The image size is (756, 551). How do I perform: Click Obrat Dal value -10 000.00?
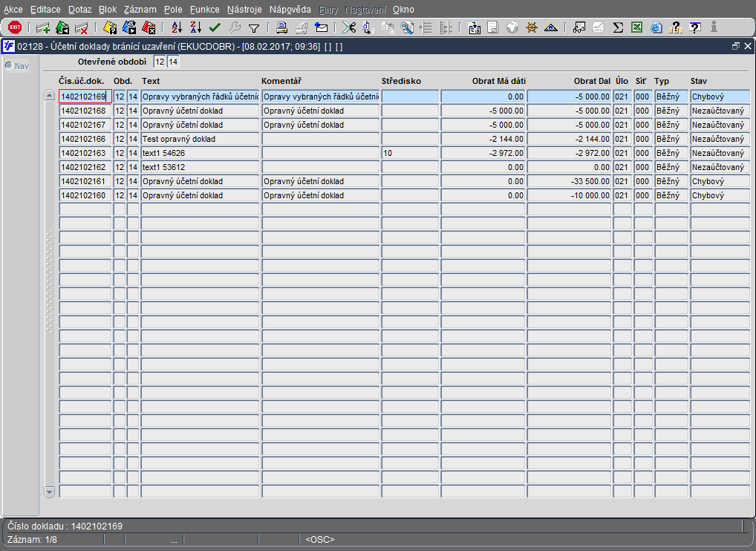[x=569, y=195]
